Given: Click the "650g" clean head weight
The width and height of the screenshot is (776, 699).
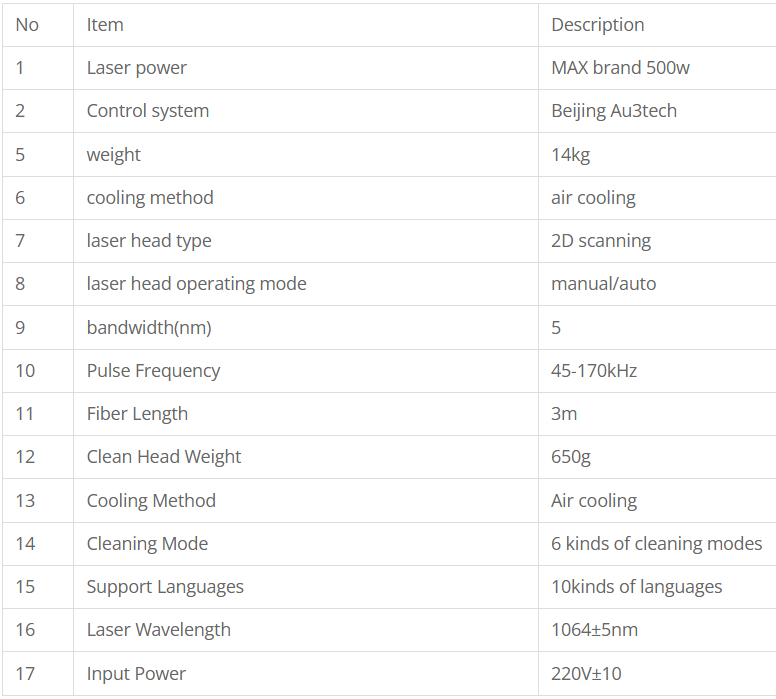Looking at the screenshot, I should [571, 457].
